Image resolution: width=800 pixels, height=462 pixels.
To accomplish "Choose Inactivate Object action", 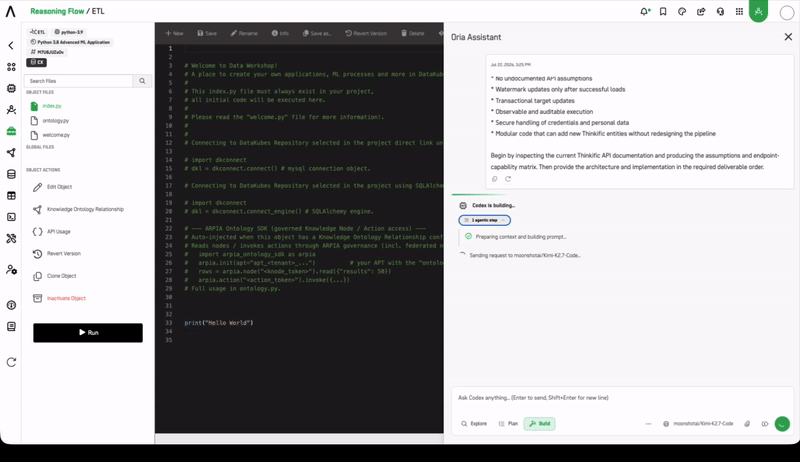I will click(x=59, y=298).
